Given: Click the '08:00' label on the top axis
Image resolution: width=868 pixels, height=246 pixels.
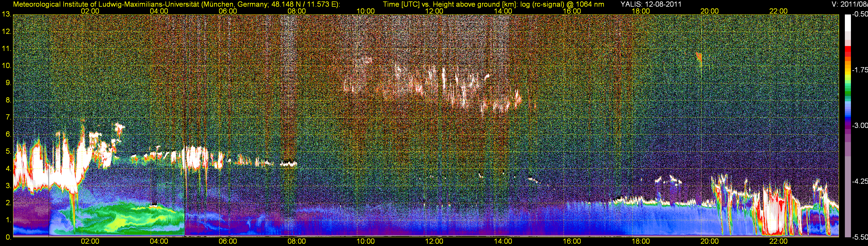Looking at the screenshot, I should tap(297, 11).
